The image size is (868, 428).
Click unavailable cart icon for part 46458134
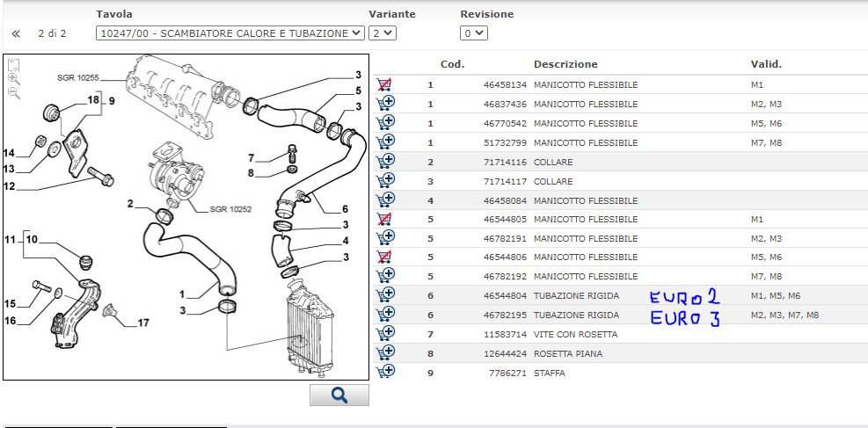384,85
